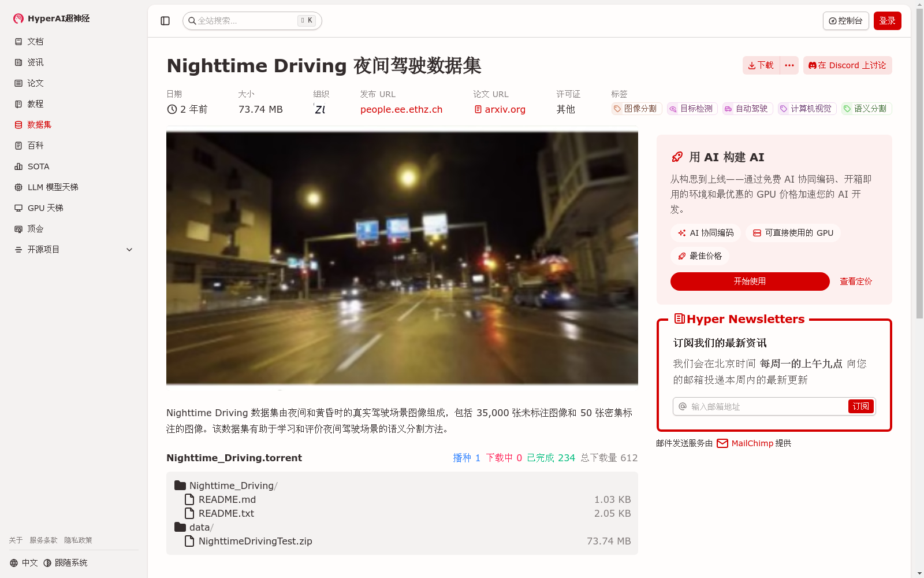924x578 pixels.
Task: Open 顶会 in the sidebar
Action: [74, 229]
